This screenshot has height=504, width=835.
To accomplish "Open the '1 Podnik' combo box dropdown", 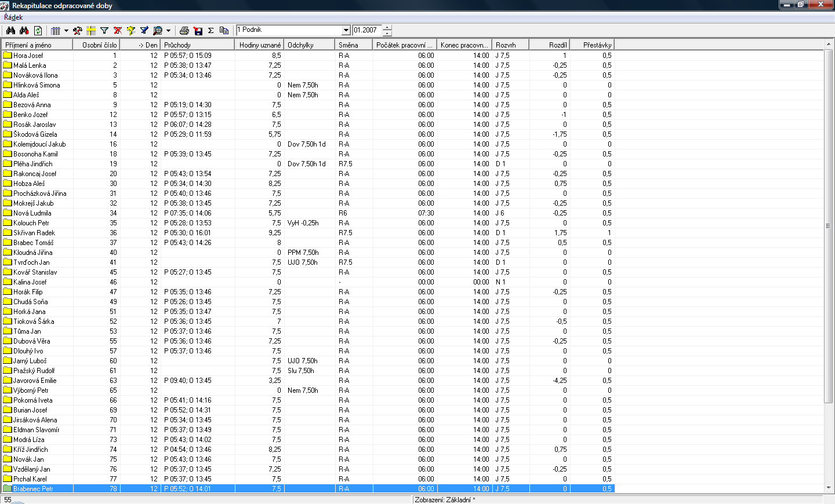I will pos(346,30).
